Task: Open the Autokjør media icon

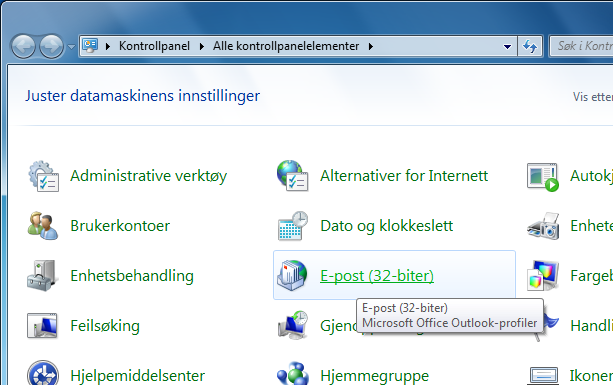Action: 543,177
